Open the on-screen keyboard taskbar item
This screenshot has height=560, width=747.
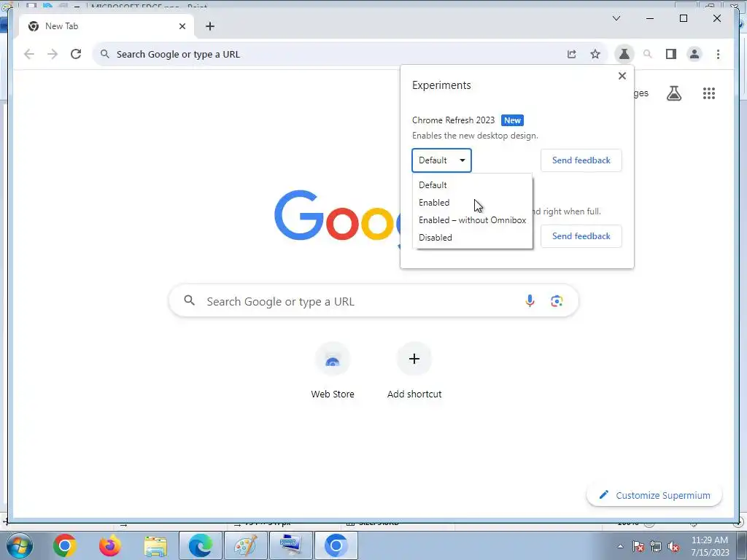click(291, 545)
